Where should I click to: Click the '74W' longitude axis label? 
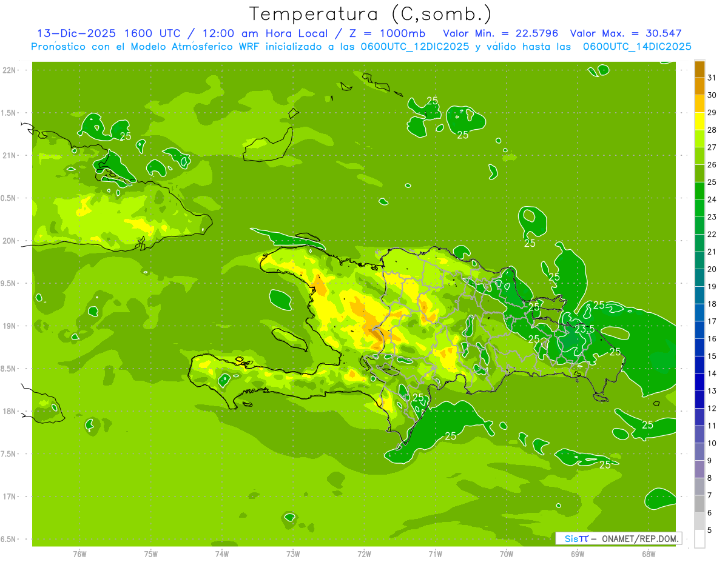point(222,554)
